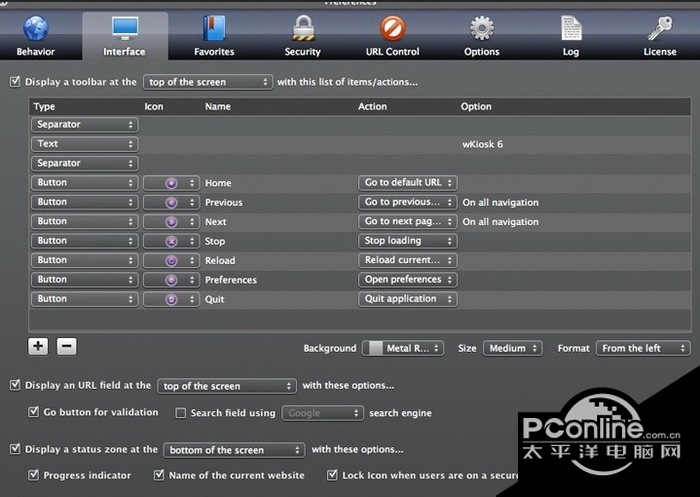Viewport: 700px width, 497px height.
Task: Open Go to previous action dropdown
Action: click(408, 202)
